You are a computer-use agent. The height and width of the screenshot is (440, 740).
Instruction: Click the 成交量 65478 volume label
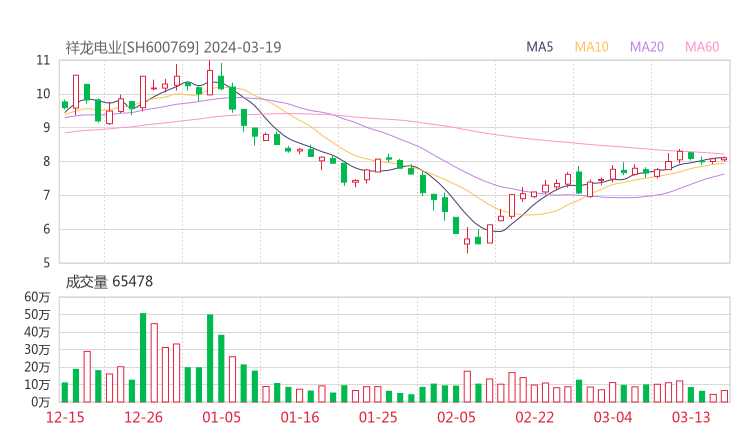(x=109, y=282)
